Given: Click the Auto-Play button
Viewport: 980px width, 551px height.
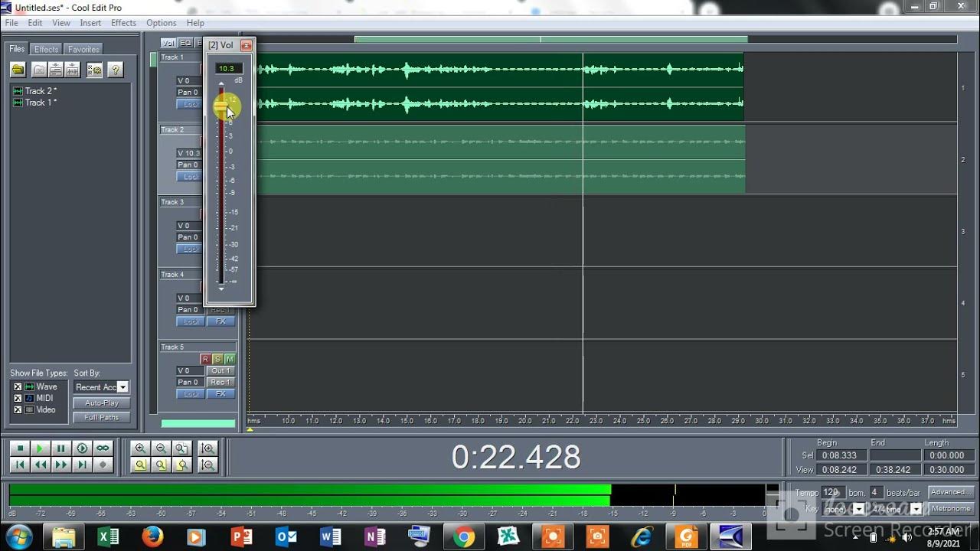Looking at the screenshot, I should point(102,403).
